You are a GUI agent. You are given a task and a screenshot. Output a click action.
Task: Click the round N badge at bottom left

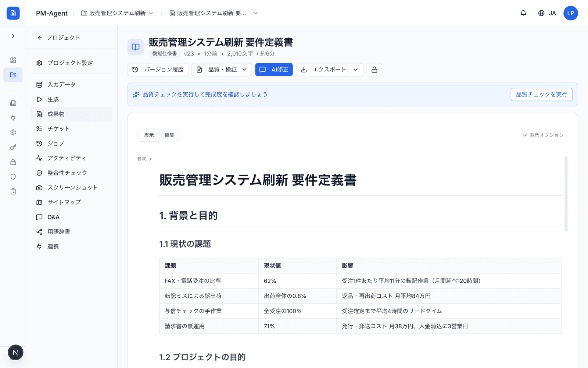pos(15,353)
